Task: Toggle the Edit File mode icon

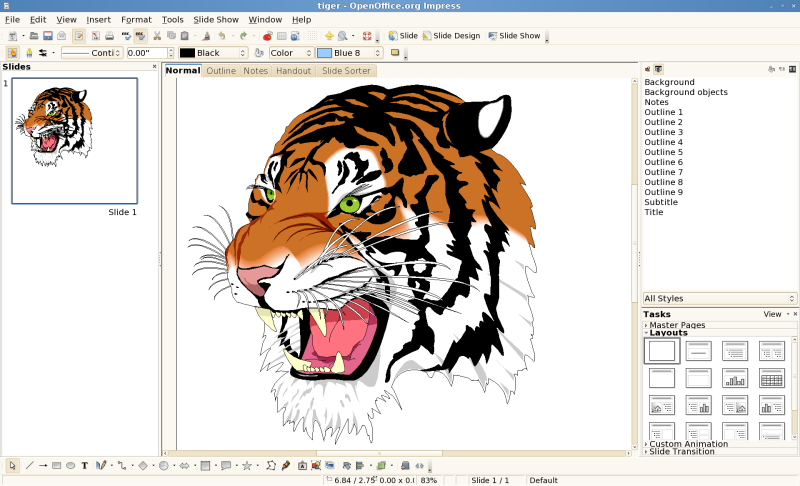Action: (x=79, y=36)
